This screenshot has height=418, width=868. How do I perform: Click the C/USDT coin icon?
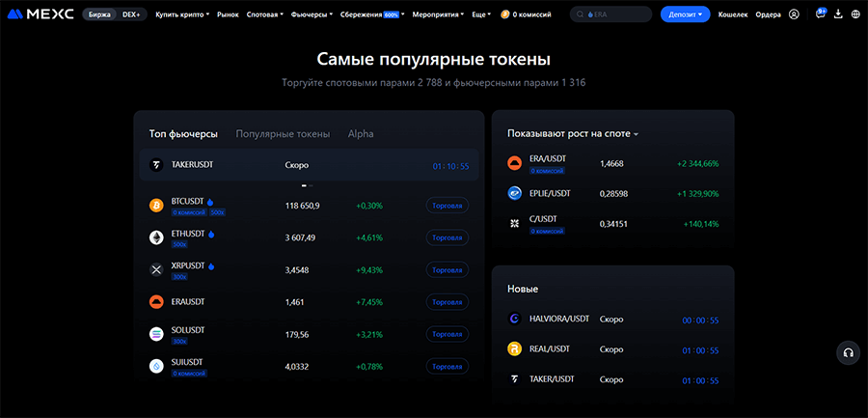515,224
